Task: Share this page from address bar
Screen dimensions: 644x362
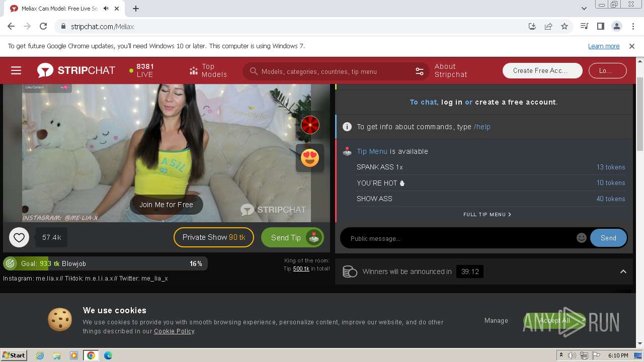Action: pos(548,26)
